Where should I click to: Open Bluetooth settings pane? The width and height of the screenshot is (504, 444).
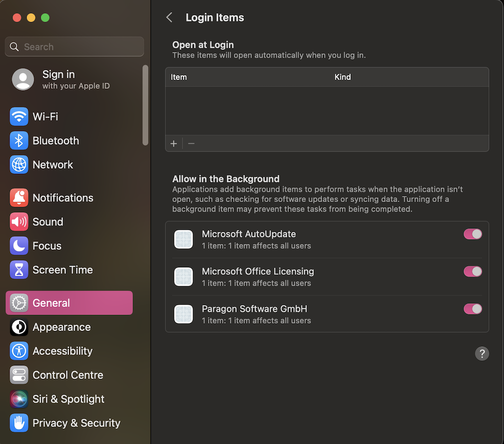69,141
